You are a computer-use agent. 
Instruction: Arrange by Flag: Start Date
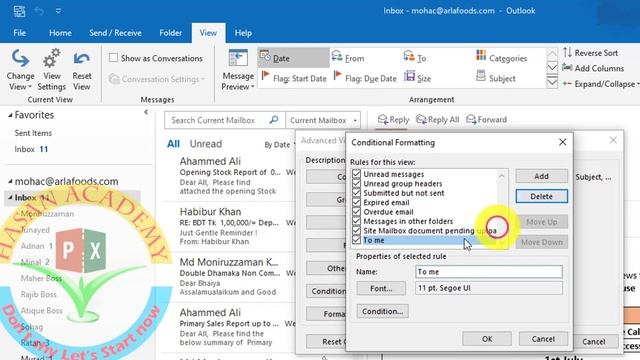(x=294, y=78)
